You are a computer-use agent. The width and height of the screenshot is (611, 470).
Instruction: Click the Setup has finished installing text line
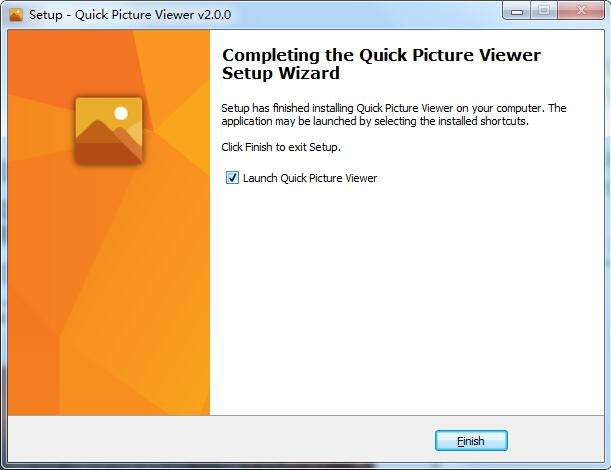(x=394, y=108)
